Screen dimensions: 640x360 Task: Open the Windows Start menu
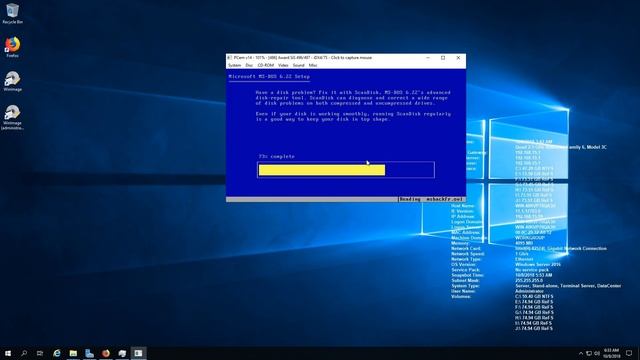click(8, 353)
